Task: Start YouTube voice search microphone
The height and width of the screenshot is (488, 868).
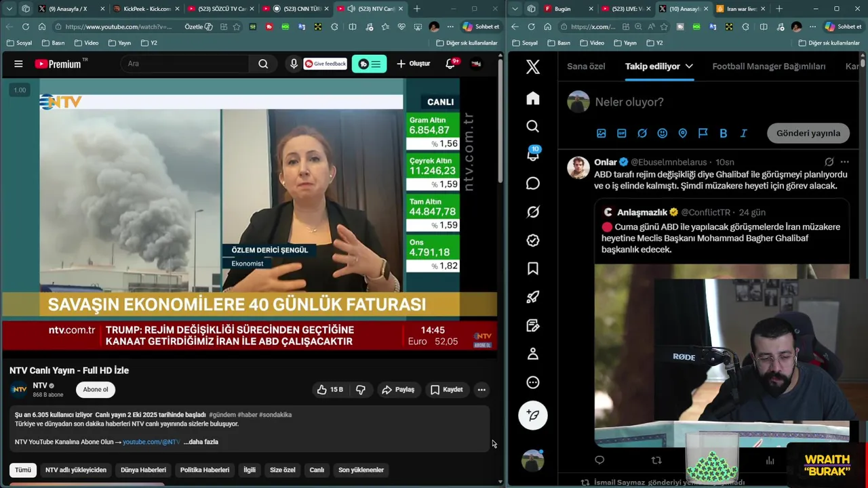Action: [x=294, y=64]
